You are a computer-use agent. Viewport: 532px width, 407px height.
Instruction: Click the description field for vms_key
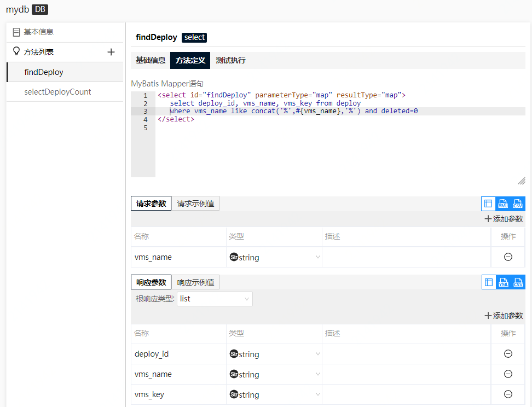(x=406, y=394)
